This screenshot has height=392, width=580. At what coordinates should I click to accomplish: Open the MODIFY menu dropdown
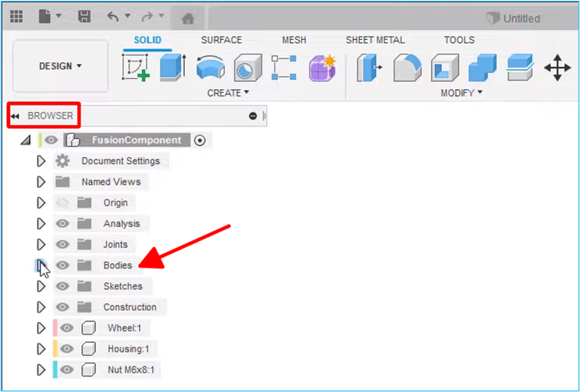click(461, 93)
